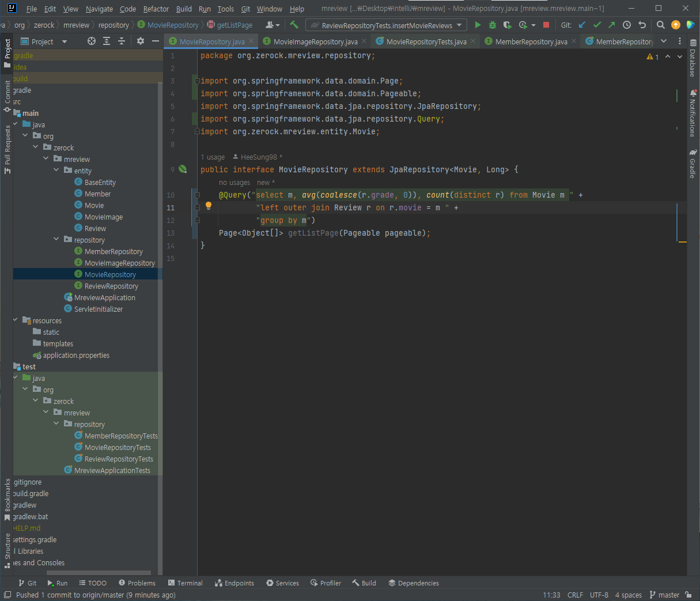Toggle Commit tool window on left strip

(7, 96)
